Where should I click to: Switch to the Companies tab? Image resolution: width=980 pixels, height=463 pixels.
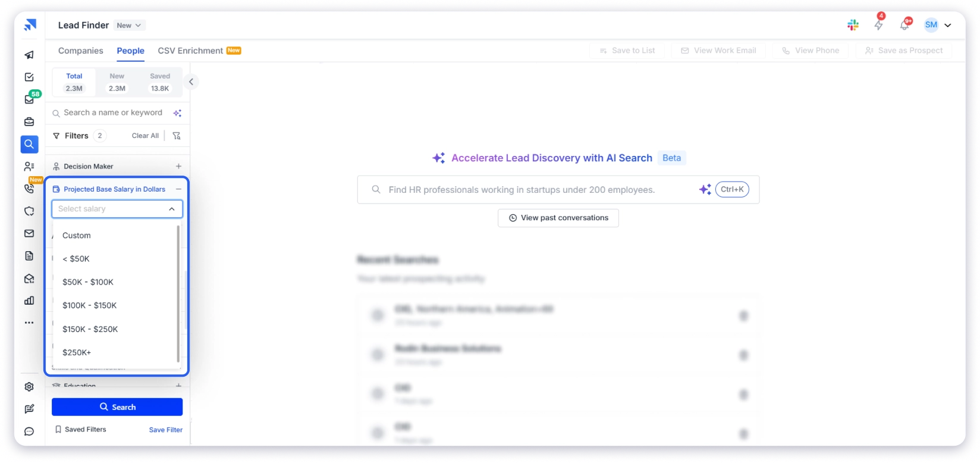[x=81, y=51]
